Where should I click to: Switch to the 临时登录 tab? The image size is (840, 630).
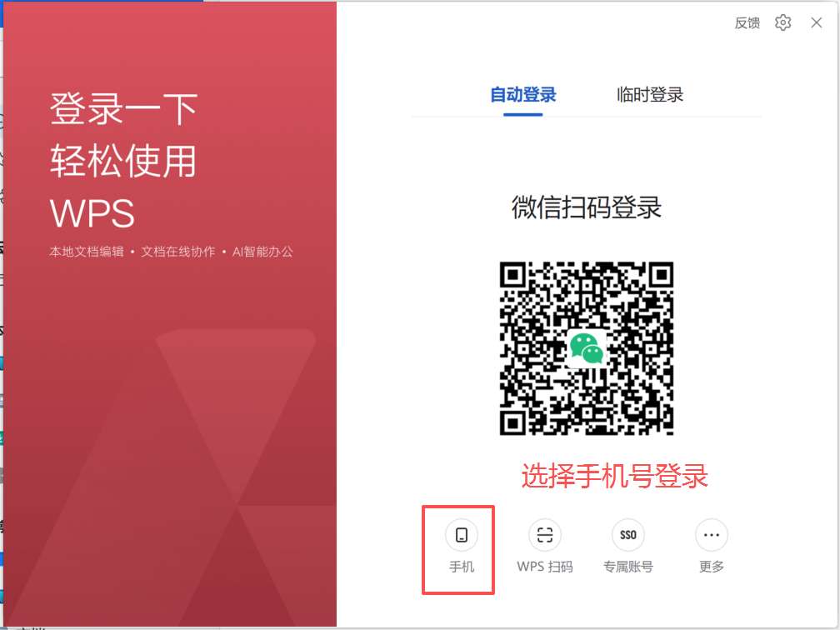(x=650, y=95)
